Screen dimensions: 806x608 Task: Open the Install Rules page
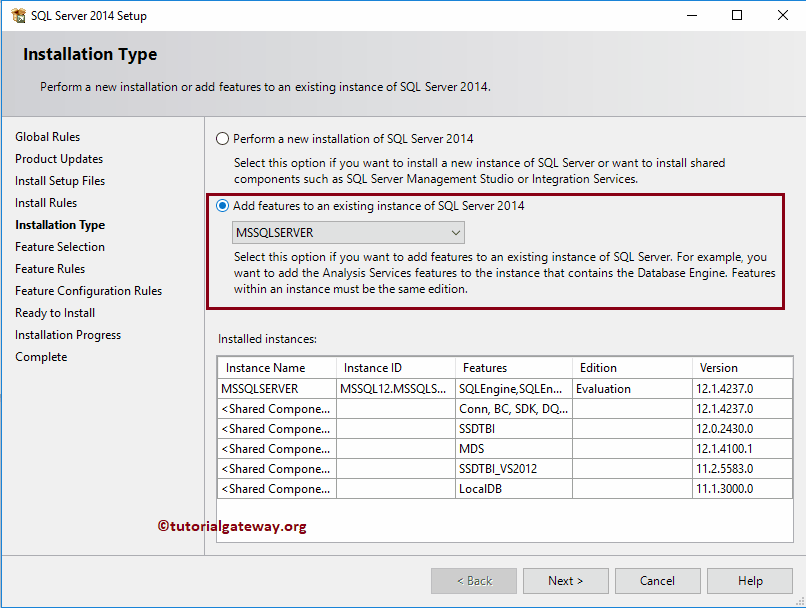pos(48,202)
